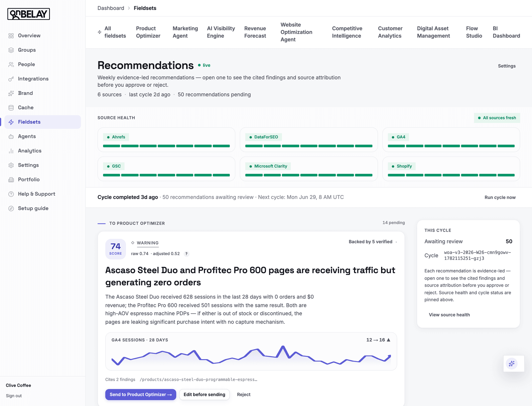This screenshot has height=406, width=532.
Task: Open the Flow Studio tab
Action: [474, 32]
